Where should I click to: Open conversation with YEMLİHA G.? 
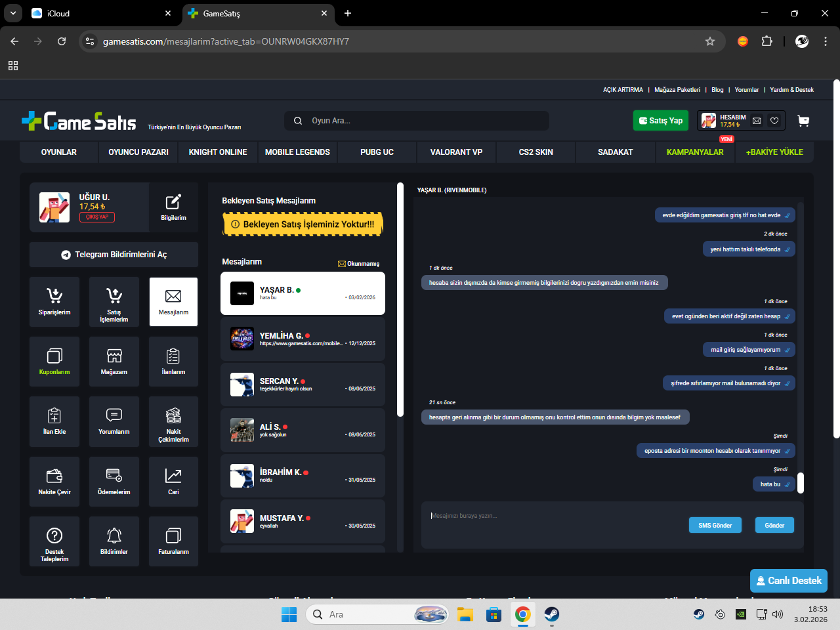[303, 339]
